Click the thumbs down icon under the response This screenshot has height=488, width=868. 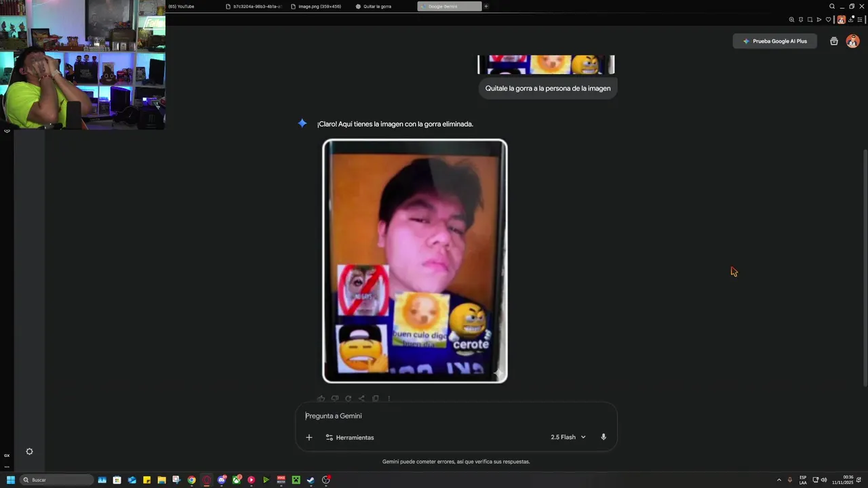click(334, 399)
